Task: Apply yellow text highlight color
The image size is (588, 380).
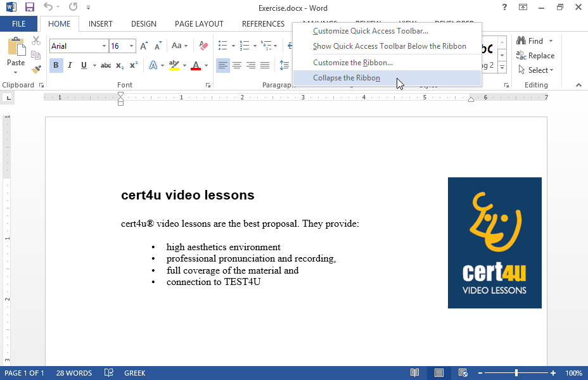Action: pyautogui.click(x=174, y=66)
